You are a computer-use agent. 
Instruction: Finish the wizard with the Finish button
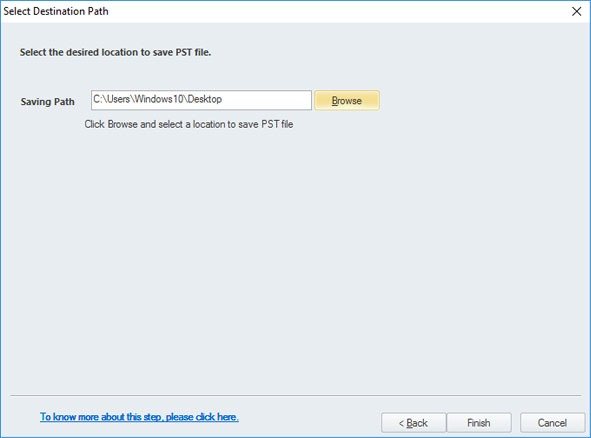tap(479, 423)
